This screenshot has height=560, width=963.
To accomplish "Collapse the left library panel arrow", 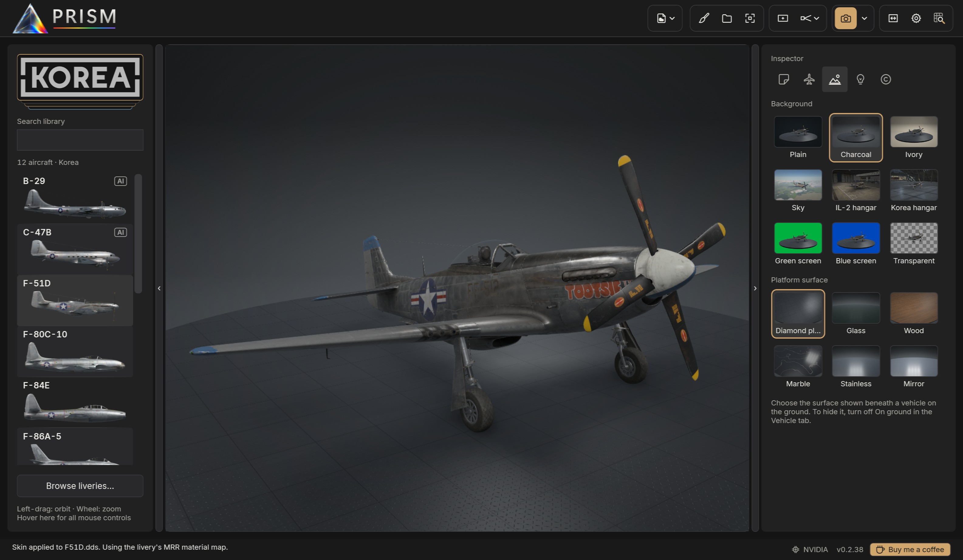I will pyautogui.click(x=159, y=288).
